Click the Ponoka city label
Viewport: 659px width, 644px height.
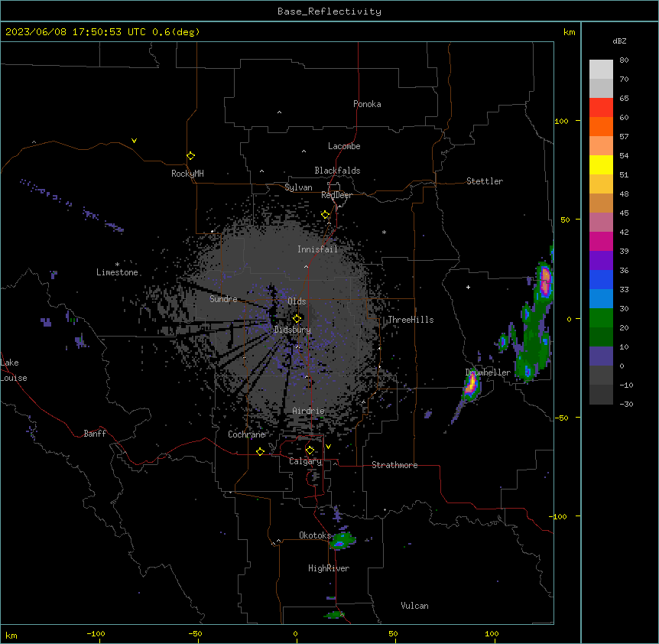[367, 104]
